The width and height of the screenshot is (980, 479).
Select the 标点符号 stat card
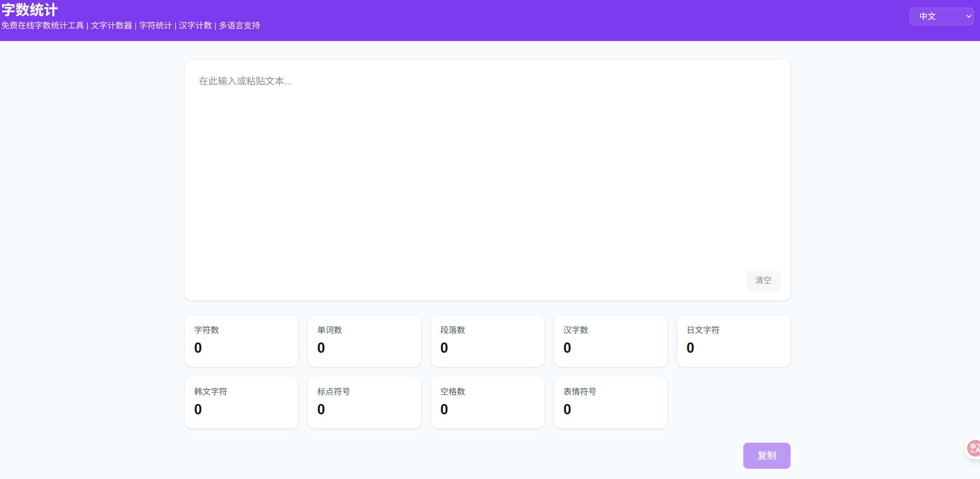[x=364, y=402]
